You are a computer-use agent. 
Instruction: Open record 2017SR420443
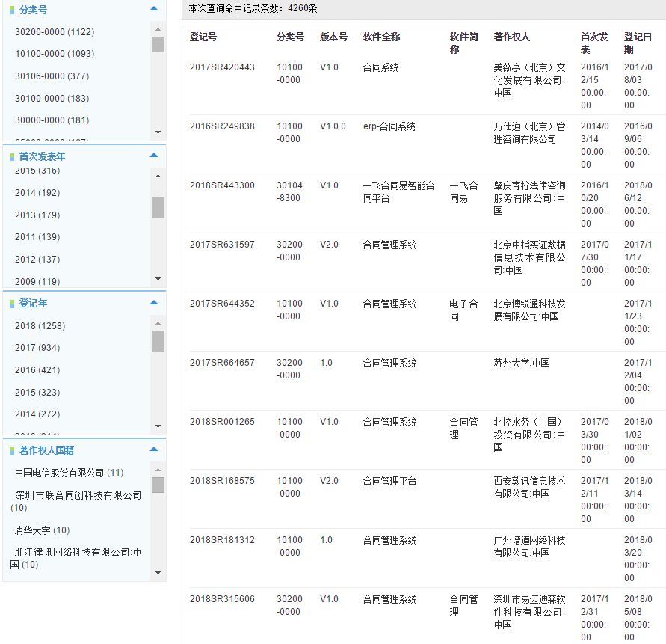coord(222,67)
